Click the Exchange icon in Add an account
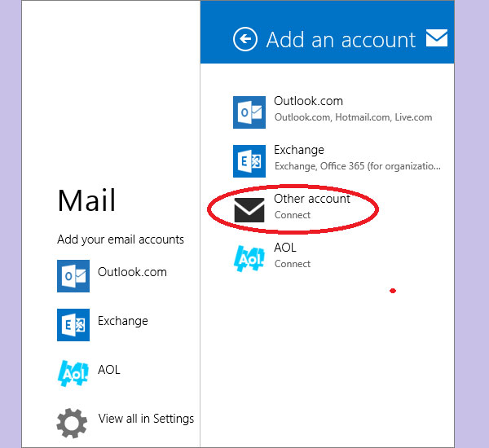489x448 pixels. tap(249, 161)
